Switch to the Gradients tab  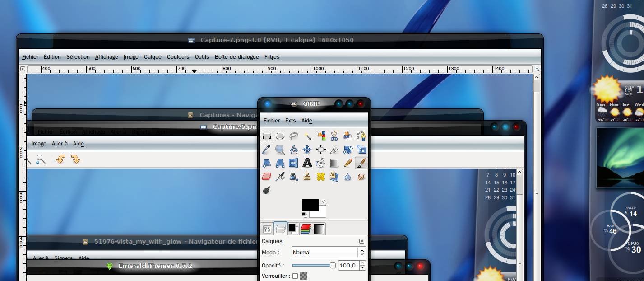coord(319,229)
